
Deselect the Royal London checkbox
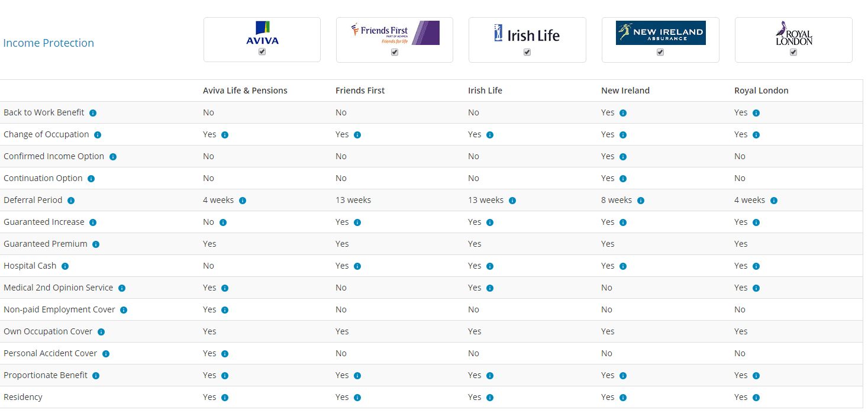click(x=793, y=52)
